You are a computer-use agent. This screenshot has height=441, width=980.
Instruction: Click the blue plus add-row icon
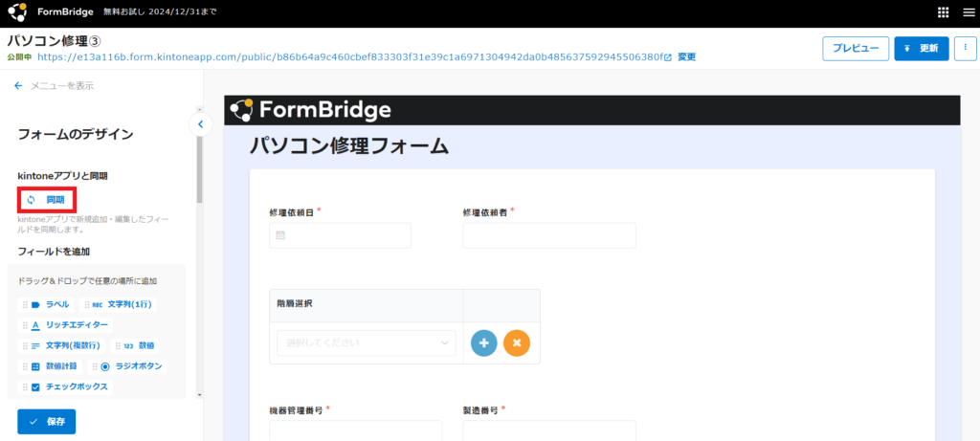click(483, 342)
